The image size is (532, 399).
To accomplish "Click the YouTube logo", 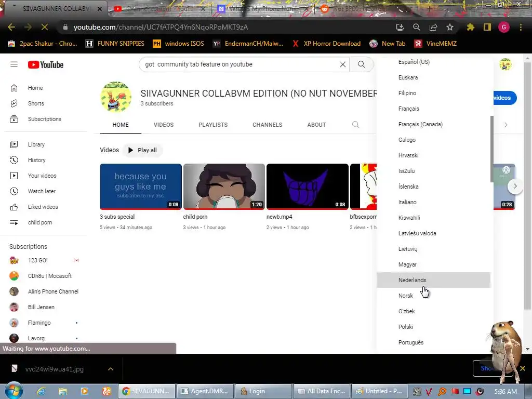I will click(x=46, y=64).
